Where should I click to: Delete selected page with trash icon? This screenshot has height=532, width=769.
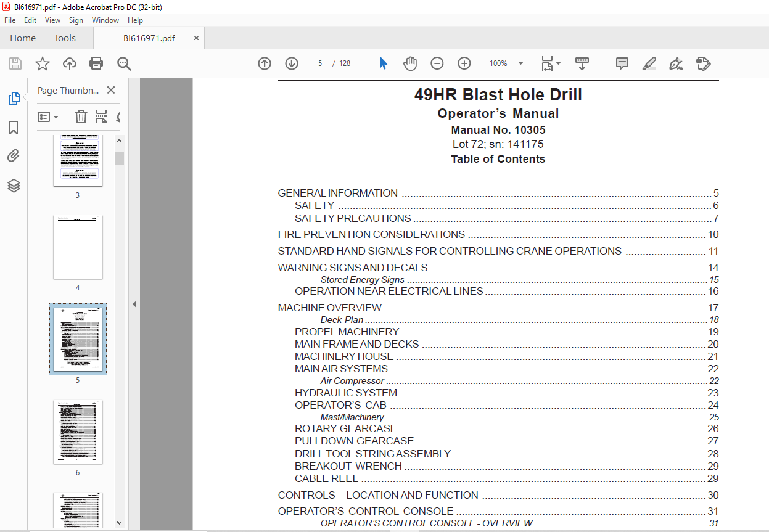[x=81, y=117]
